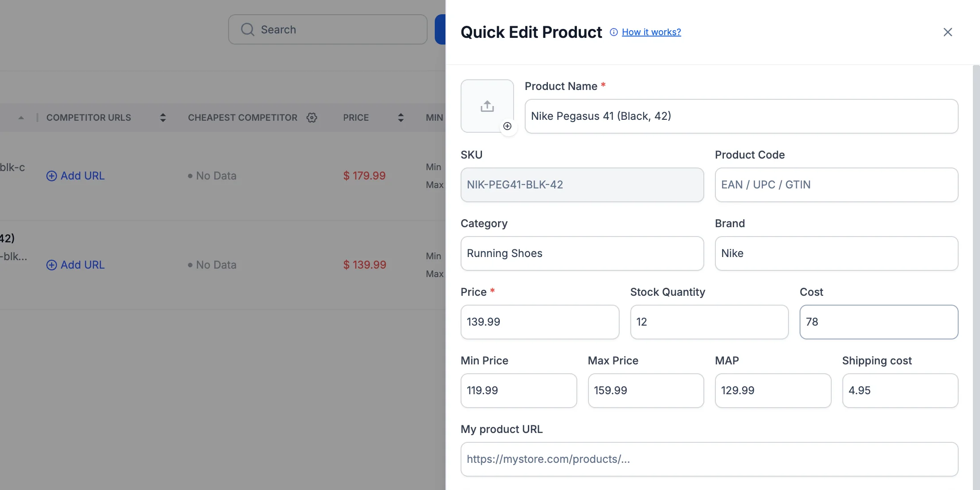Screen dimensions: 980x490
Task: Click the Cost field showing 78
Action: pos(879,322)
